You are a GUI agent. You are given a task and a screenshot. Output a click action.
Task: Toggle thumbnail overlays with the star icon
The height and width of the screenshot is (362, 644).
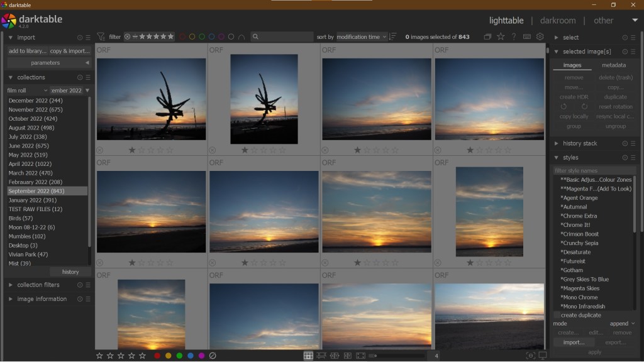pyautogui.click(x=501, y=37)
